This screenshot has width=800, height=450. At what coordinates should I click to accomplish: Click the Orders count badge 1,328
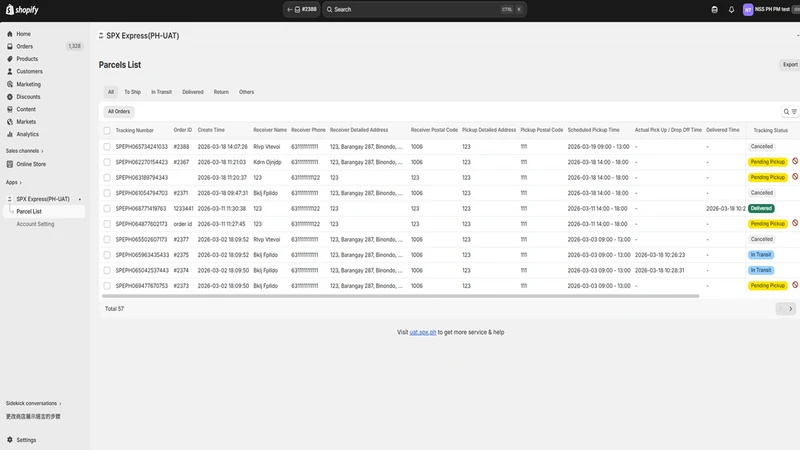74,46
